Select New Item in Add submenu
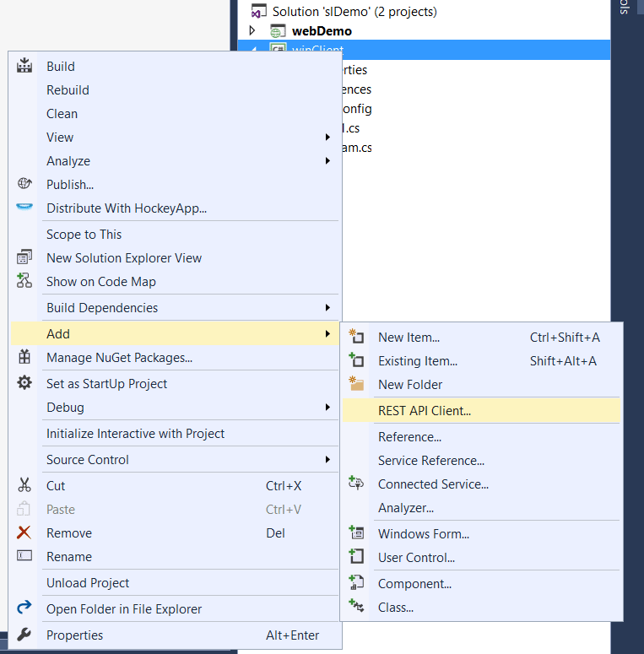Screen dimensions: 644x654 [409, 337]
